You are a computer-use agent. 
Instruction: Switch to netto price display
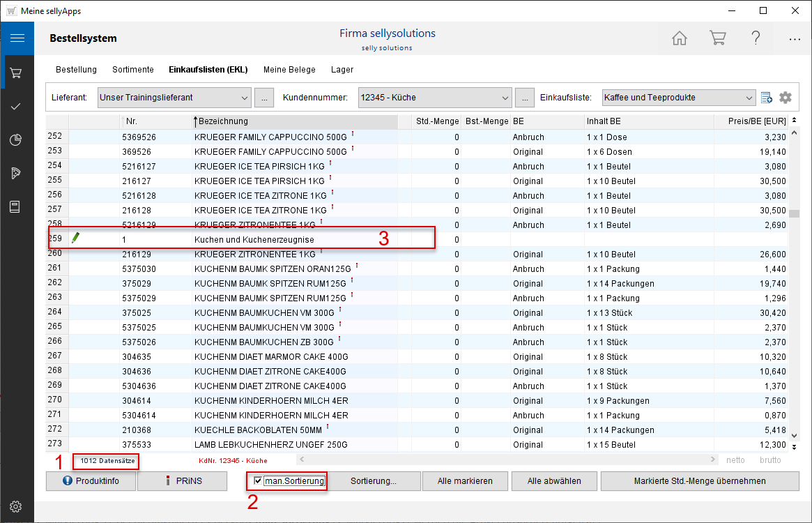point(735,460)
